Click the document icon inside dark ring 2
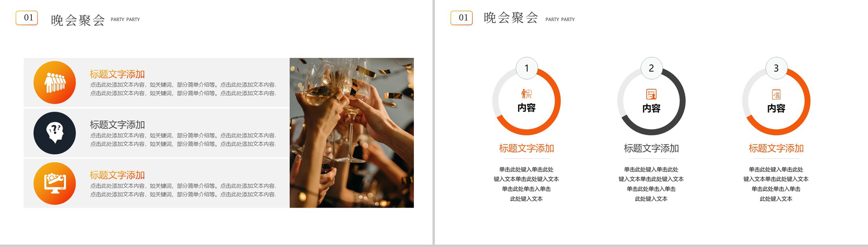868x247 pixels. pyautogui.click(x=651, y=94)
